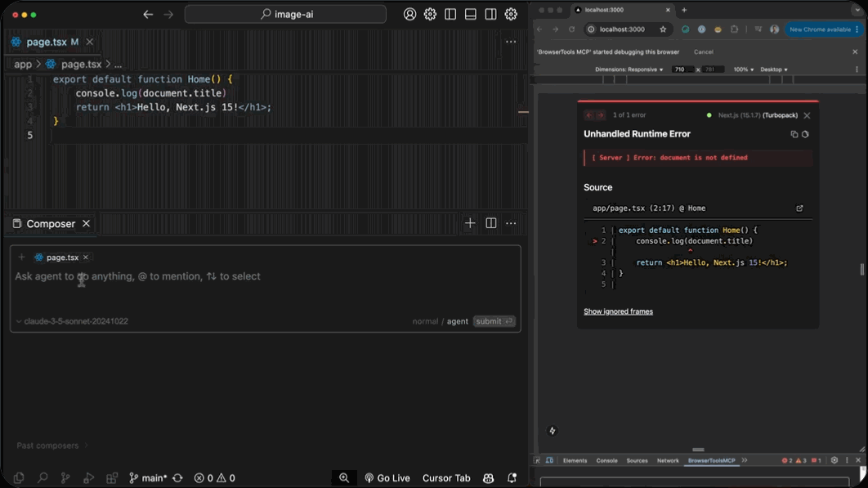
Task: Toggle the device toolbar in DevTools
Action: [549, 460]
